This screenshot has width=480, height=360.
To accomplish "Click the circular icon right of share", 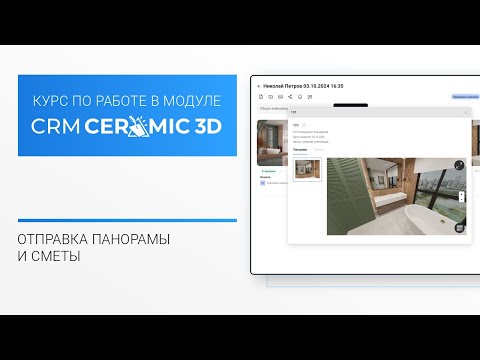I will tap(300, 97).
